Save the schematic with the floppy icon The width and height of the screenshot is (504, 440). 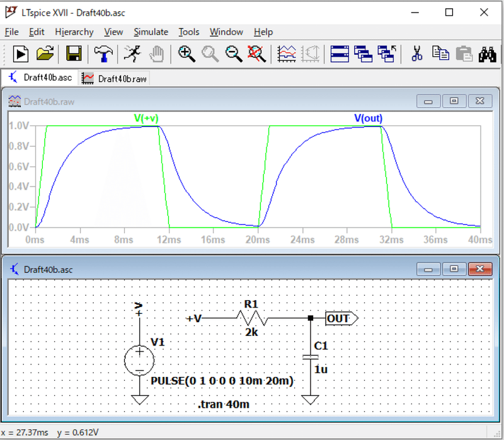click(74, 54)
